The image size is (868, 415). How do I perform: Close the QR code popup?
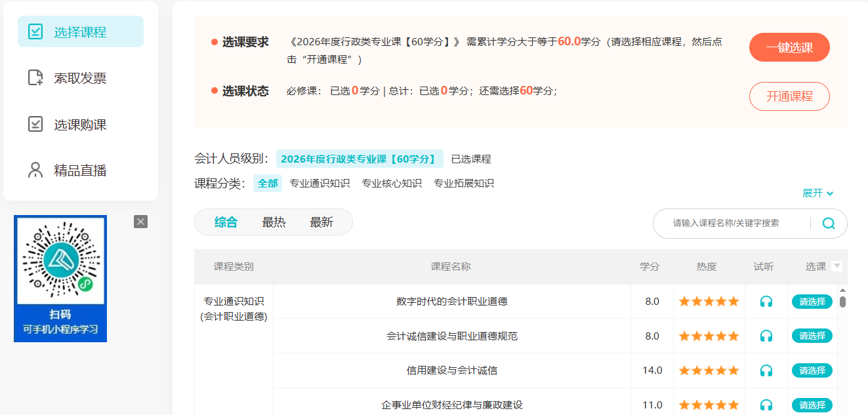tap(140, 222)
